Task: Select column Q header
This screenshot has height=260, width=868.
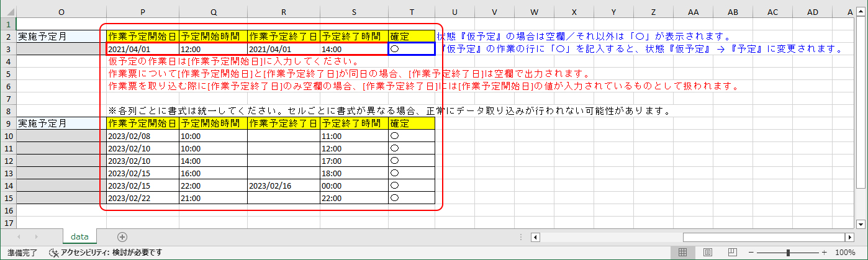Action: click(x=213, y=12)
